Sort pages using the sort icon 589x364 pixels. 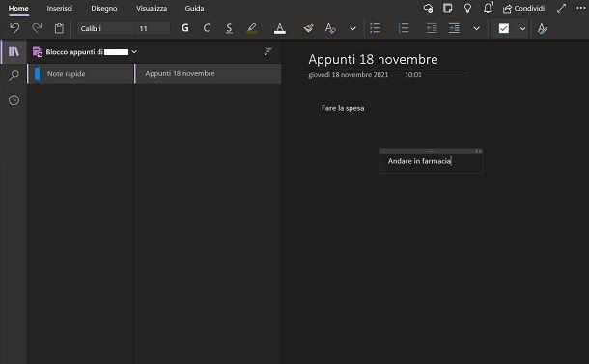click(x=267, y=51)
